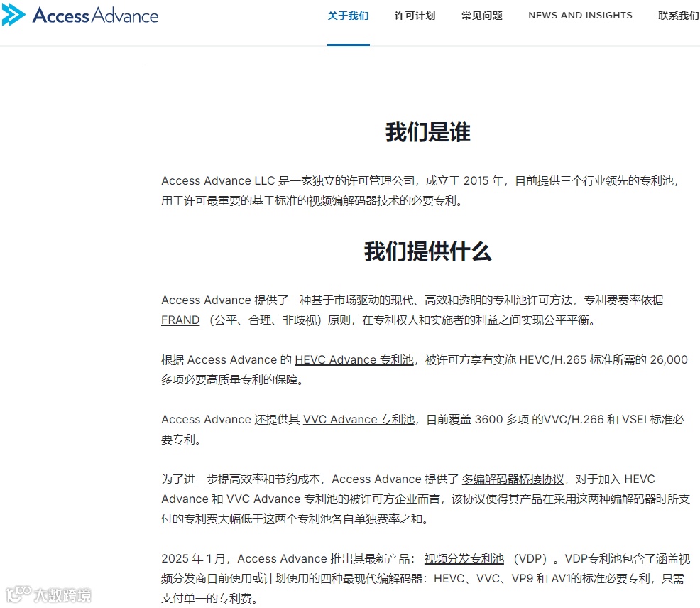Click '(公平、合理、非歧视)' text
Screen dimensions: 700x608
(x=266, y=320)
